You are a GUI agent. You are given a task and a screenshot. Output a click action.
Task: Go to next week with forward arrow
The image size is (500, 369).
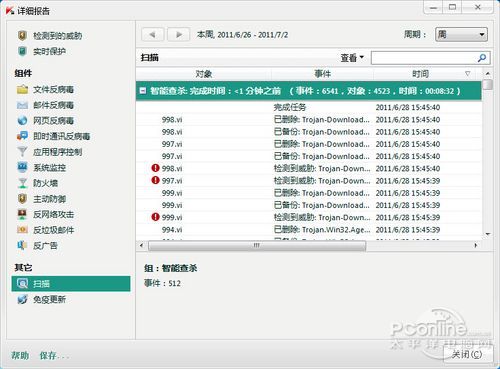pos(179,34)
